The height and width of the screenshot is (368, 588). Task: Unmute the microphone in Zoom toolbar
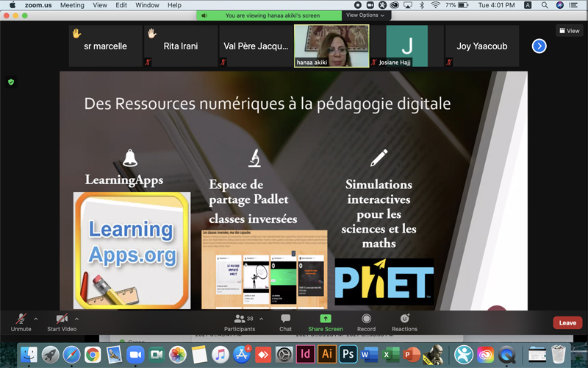[x=21, y=322]
